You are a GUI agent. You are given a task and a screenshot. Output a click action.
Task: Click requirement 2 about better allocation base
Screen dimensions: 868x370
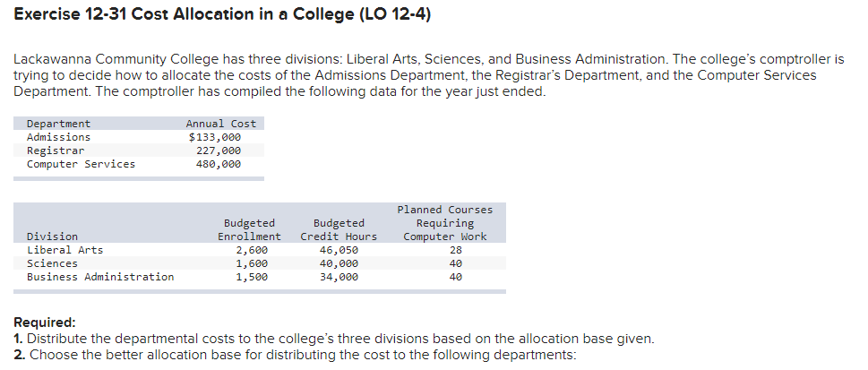tap(296, 354)
